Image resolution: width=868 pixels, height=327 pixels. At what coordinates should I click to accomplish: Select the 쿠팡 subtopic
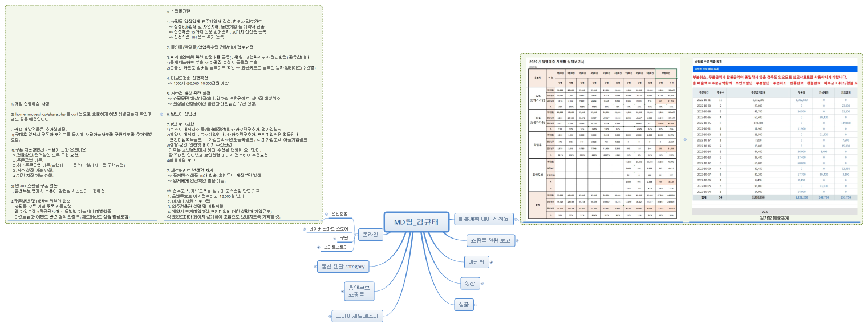[x=344, y=237]
